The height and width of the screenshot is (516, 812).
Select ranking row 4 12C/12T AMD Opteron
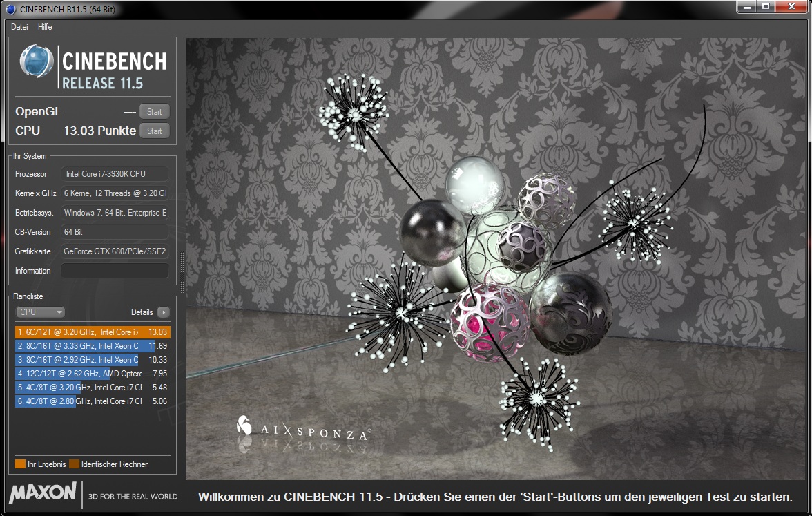(93, 374)
